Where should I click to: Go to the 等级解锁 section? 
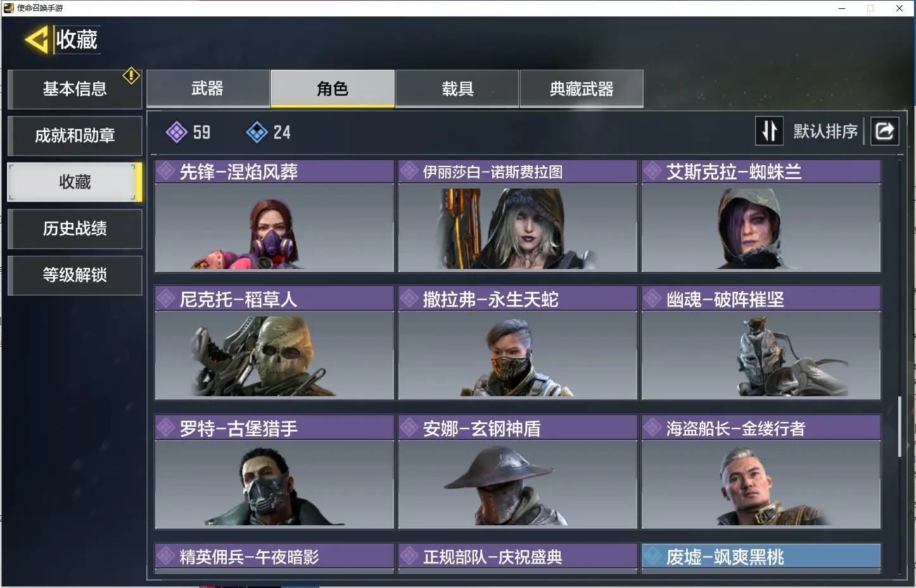75,275
